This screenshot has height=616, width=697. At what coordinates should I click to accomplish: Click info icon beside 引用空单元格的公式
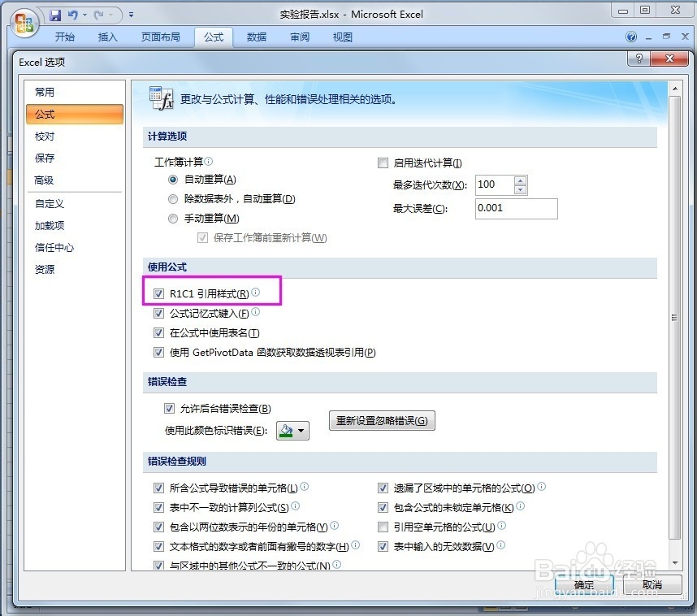click(x=501, y=526)
